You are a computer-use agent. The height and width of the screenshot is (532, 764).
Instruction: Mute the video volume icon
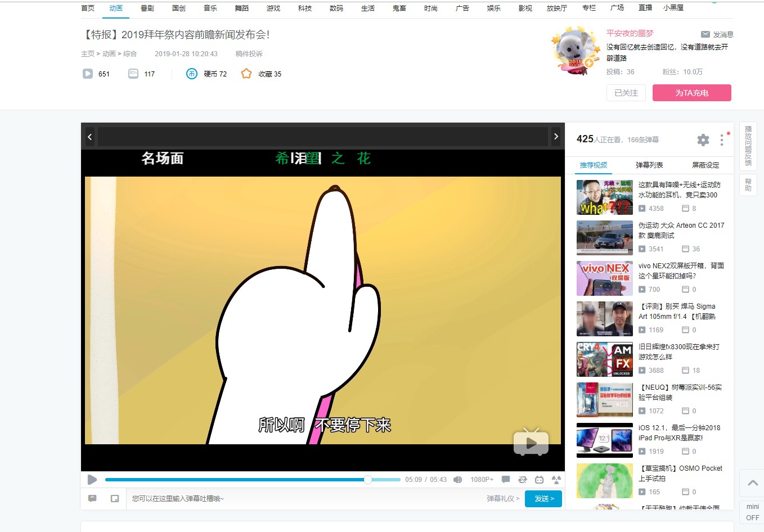click(x=458, y=480)
